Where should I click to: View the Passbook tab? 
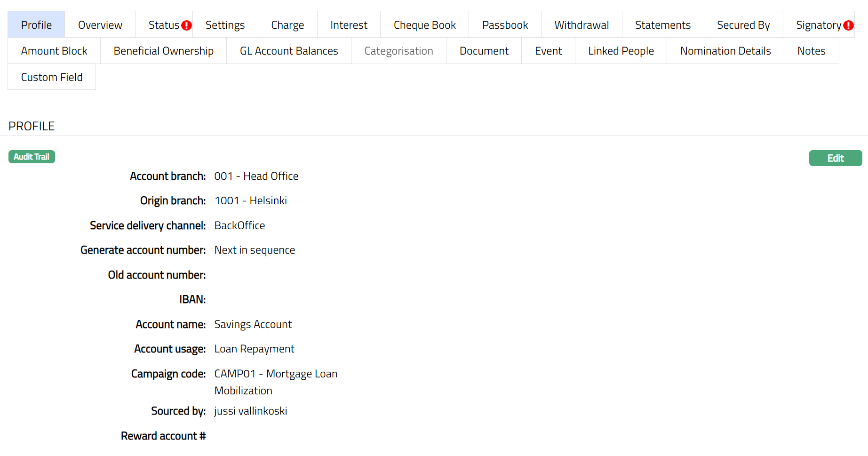(x=505, y=25)
